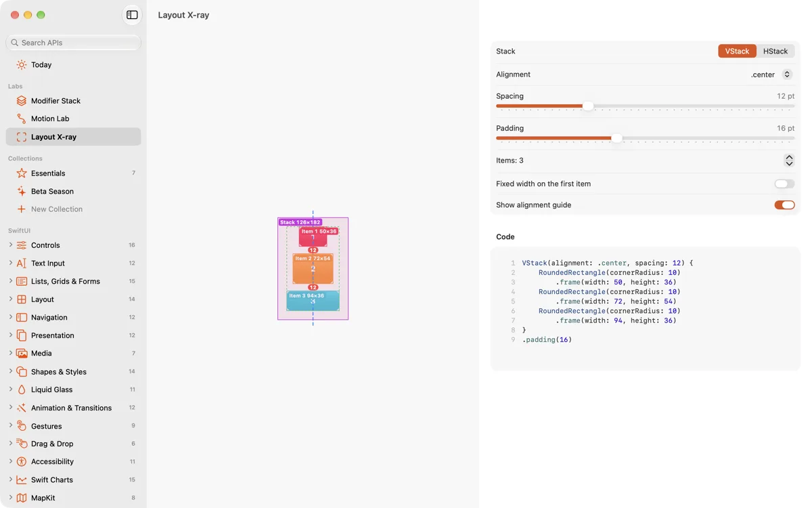Screen dimensions: 812x508
Task: Click the Gestures hand icon
Action: coord(22,426)
